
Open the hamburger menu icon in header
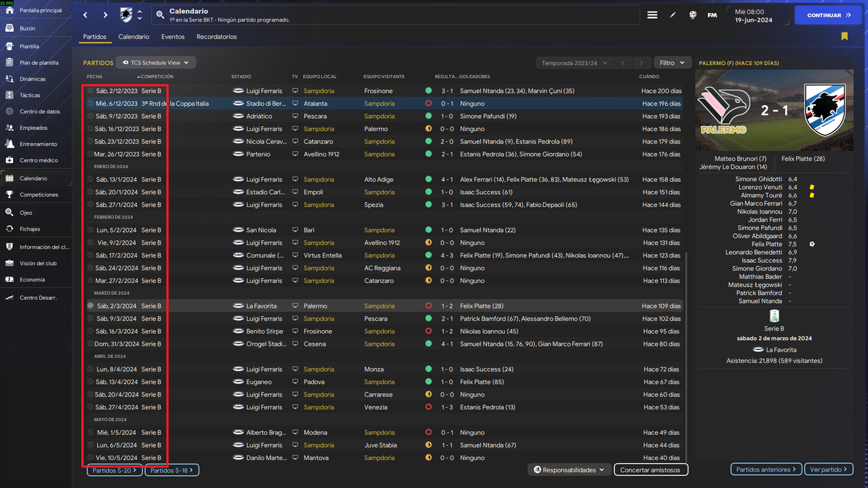pyautogui.click(x=652, y=15)
